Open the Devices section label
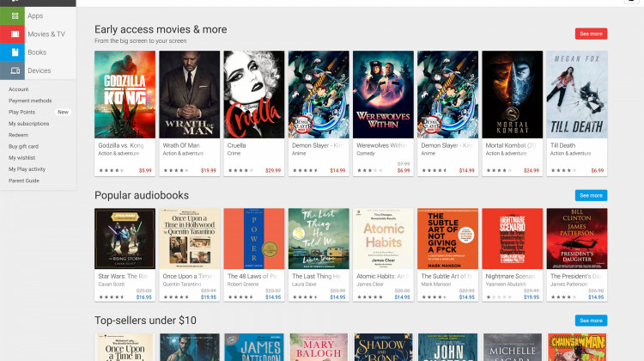 tap(39, 70)
